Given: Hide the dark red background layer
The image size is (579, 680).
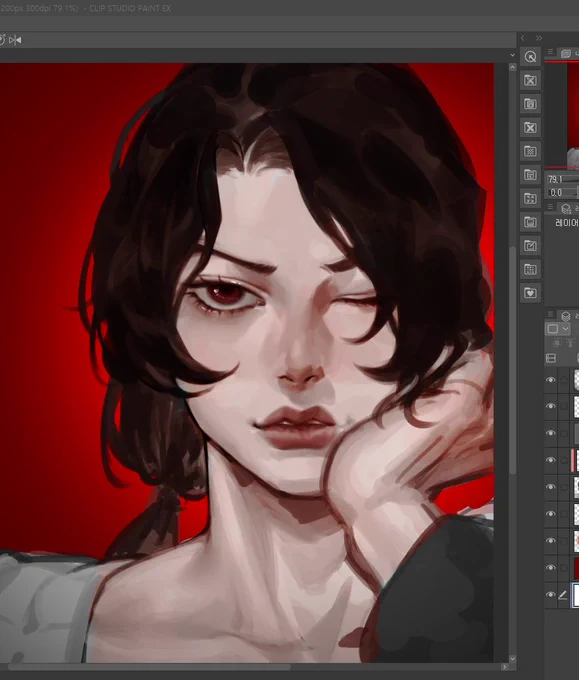Looking at the screenshot, I should pos(551,568).
